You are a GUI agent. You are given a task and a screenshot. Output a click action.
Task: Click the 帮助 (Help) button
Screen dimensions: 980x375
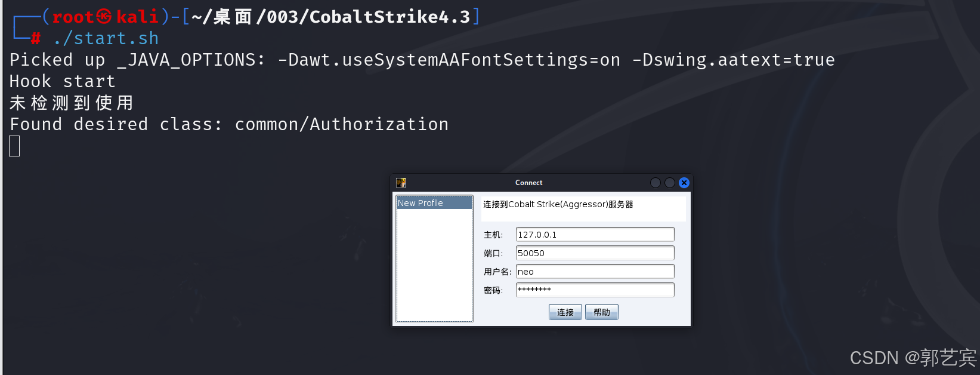(601, 312)
